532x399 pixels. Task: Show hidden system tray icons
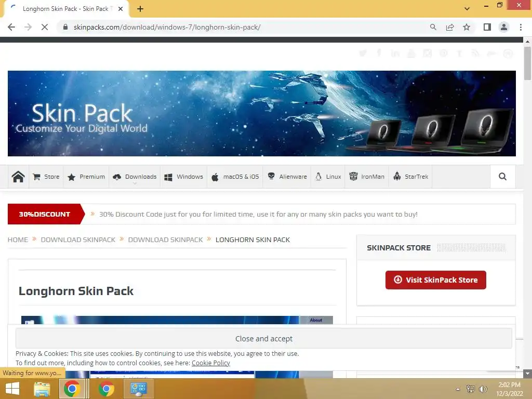coord(458,389)
